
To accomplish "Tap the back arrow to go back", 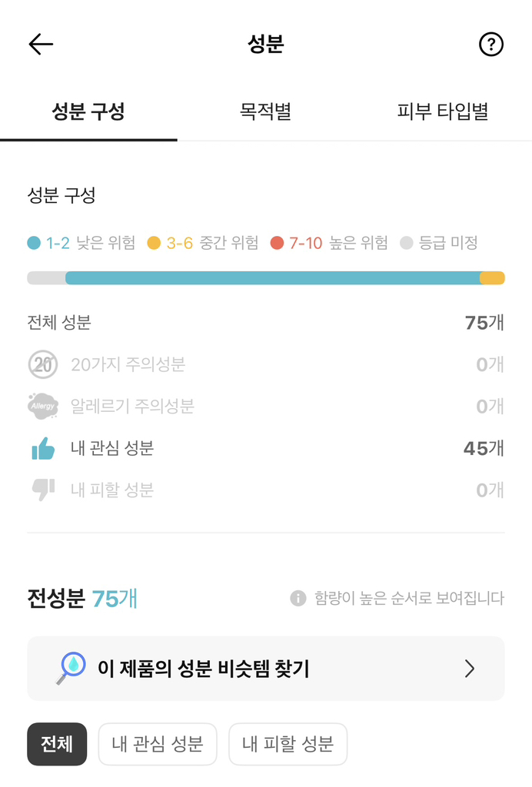I will [x=41, y=44].
